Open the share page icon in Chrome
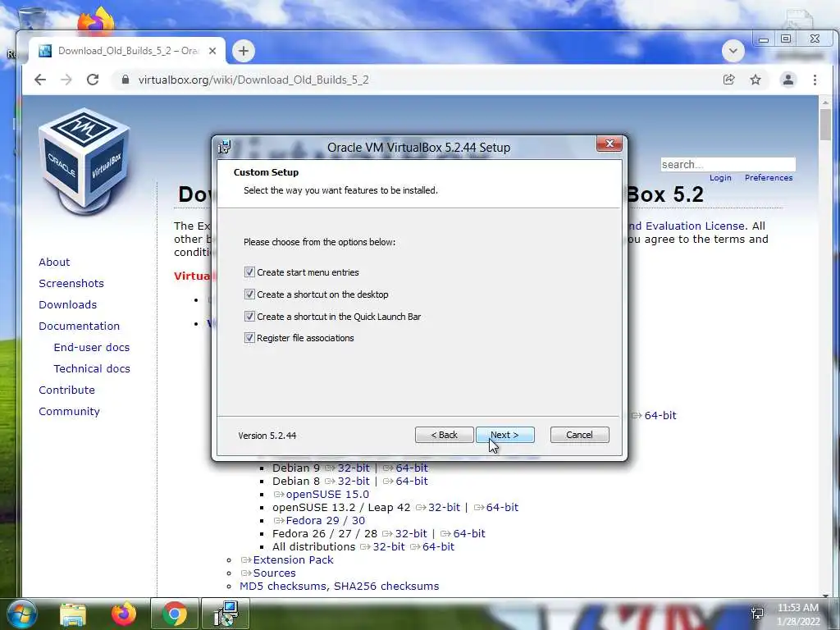 click(728, 80)
